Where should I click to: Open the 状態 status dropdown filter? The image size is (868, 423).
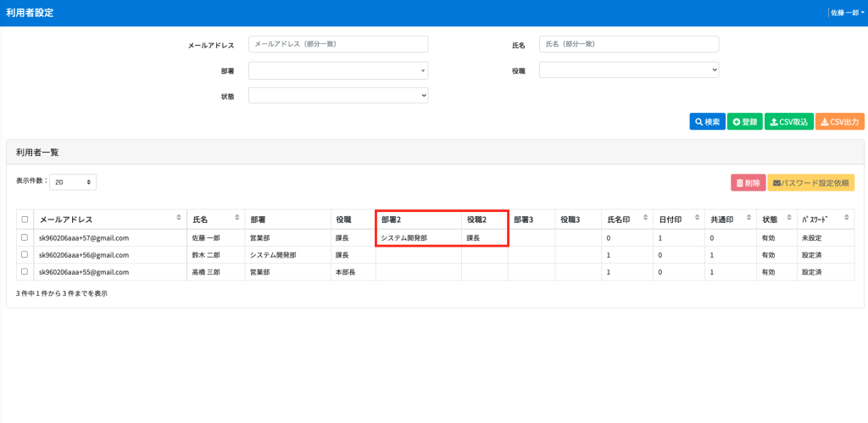tap(338, 96)
